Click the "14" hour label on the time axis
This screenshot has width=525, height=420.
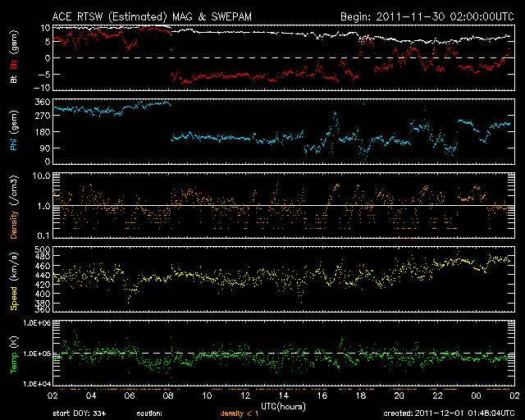click(284, 395)
